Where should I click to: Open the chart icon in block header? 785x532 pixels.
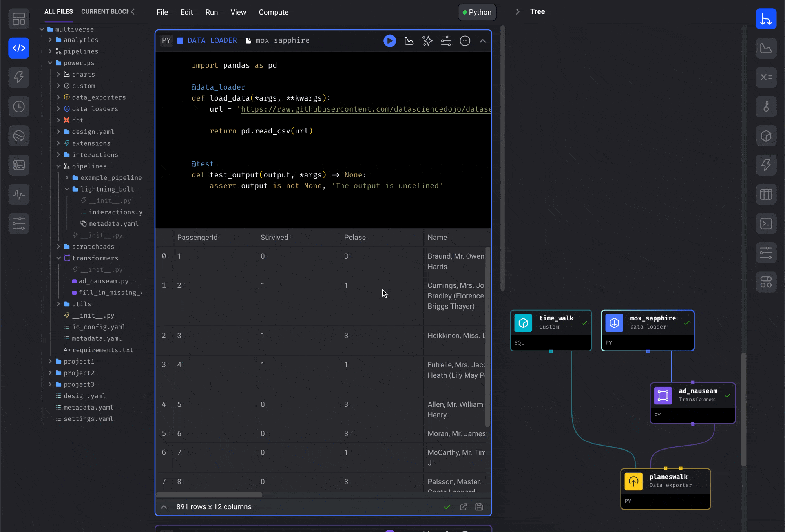click(409, 41)
